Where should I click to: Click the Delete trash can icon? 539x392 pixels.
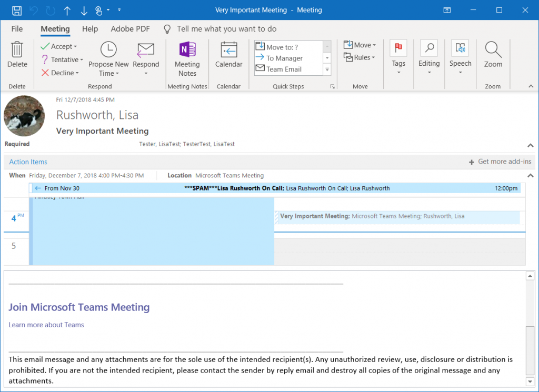[17, 50]
